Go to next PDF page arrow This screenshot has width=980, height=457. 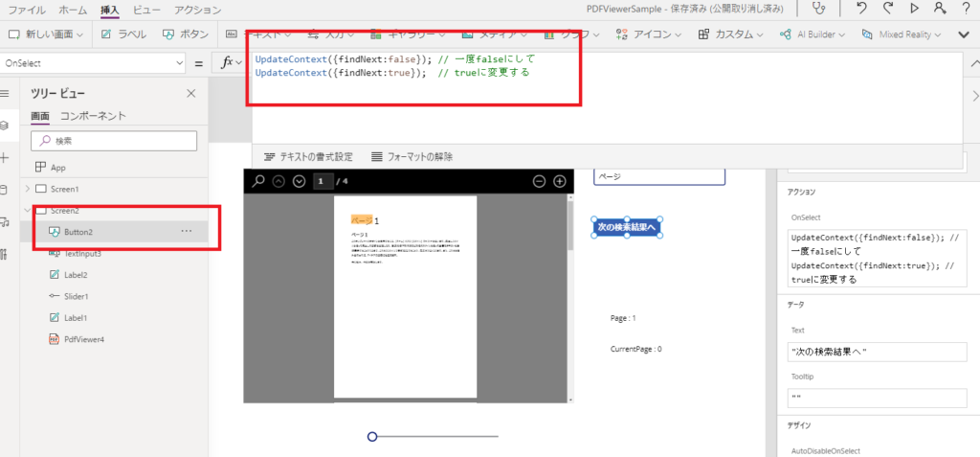pyautogui.click(x=300, y=181)
